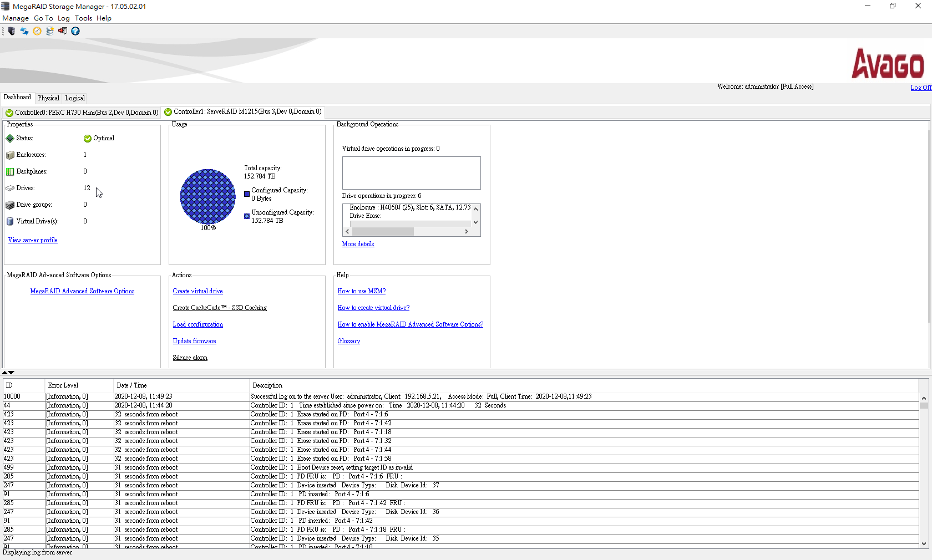Click the blue refresh arrows toolbar icon

(24, 31)
